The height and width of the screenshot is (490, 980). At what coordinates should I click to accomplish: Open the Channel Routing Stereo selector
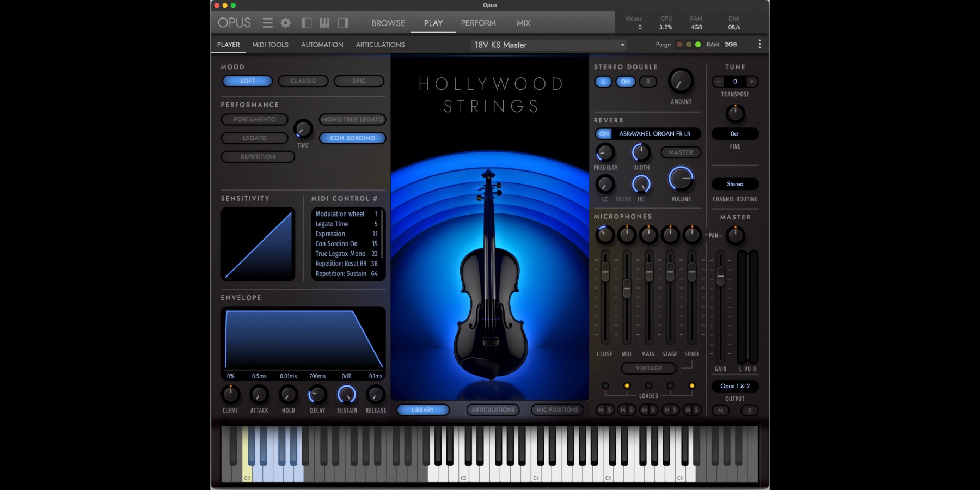(734, 184)
